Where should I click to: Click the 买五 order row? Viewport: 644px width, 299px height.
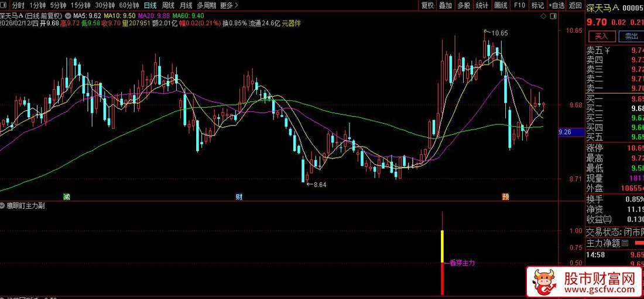pyautogui.click(x=614, y=137)
